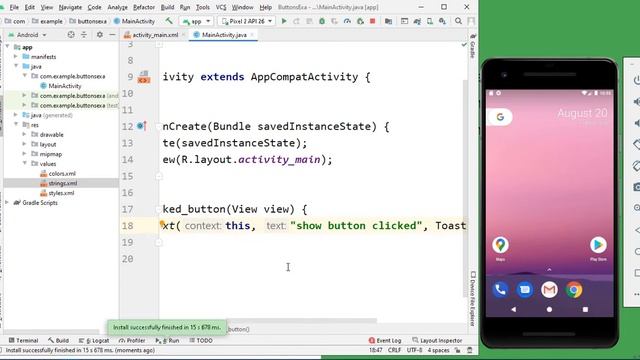Open Play Store on emulator home screen
This screenshot has height=360, width=640.
pyautogui.click(x=598, y=245)
